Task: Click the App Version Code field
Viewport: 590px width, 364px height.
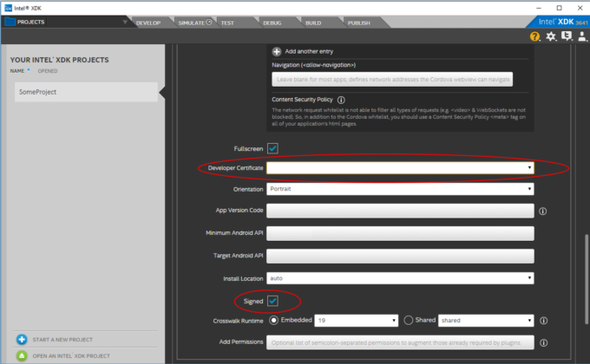Action: (400, 211)
